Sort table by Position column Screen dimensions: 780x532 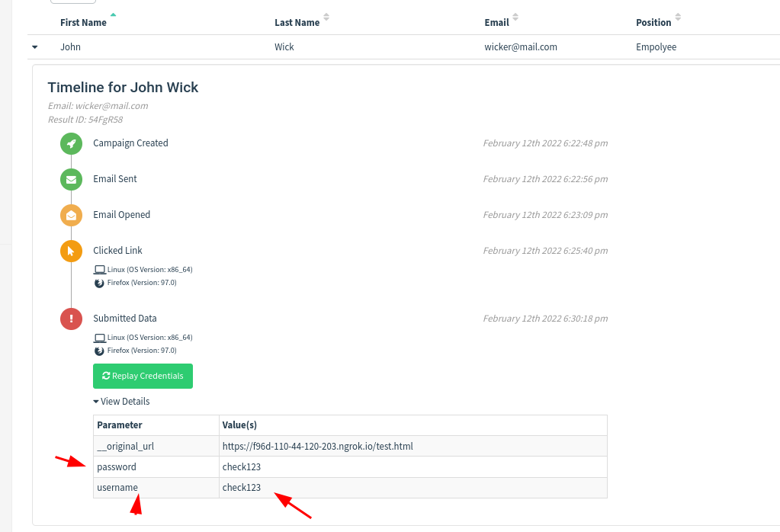coord(653,22)
